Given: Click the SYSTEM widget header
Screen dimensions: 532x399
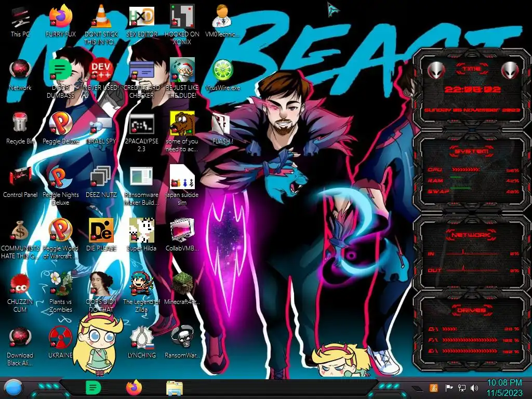Looking at the screenshot, I should [x=472, y=151].
